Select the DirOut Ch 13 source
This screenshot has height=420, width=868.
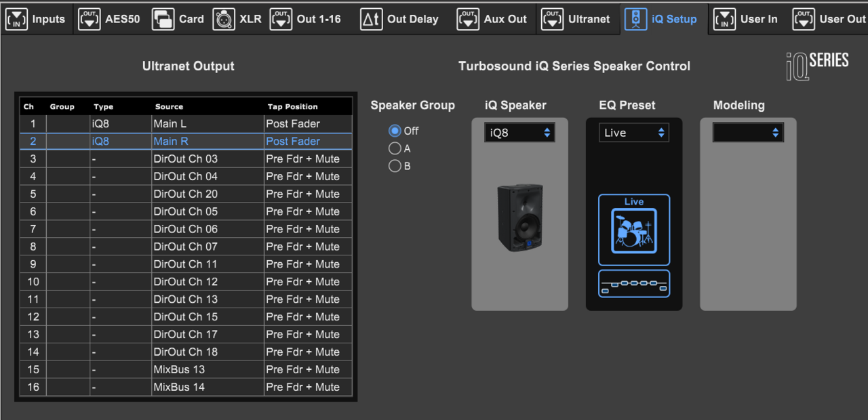pyautogui.click(x=208, y=299)
